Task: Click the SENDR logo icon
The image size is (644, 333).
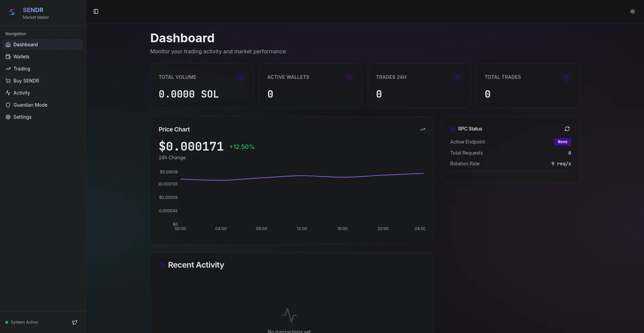Action: coord(12,12)
